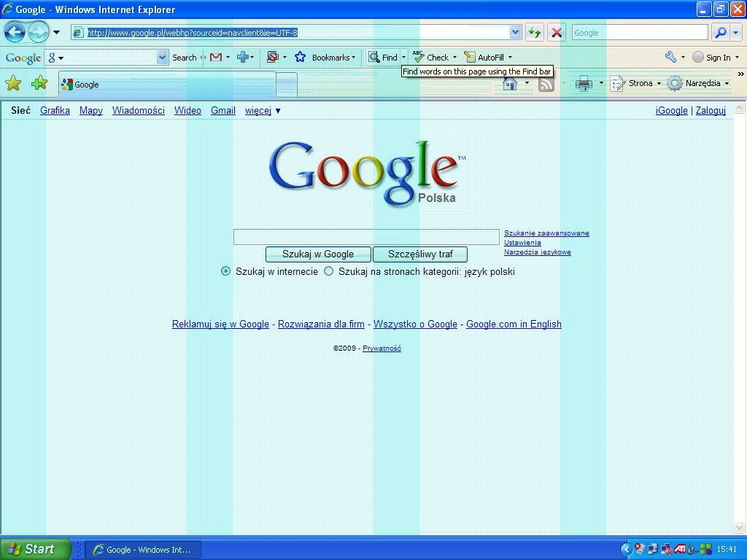Open the Strona menu
This screenshot has width=747, height=560.
[x=635, y=83]
